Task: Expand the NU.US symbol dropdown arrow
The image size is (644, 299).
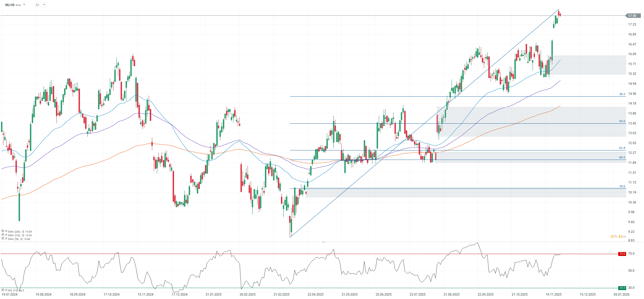Action: point(24,5)
